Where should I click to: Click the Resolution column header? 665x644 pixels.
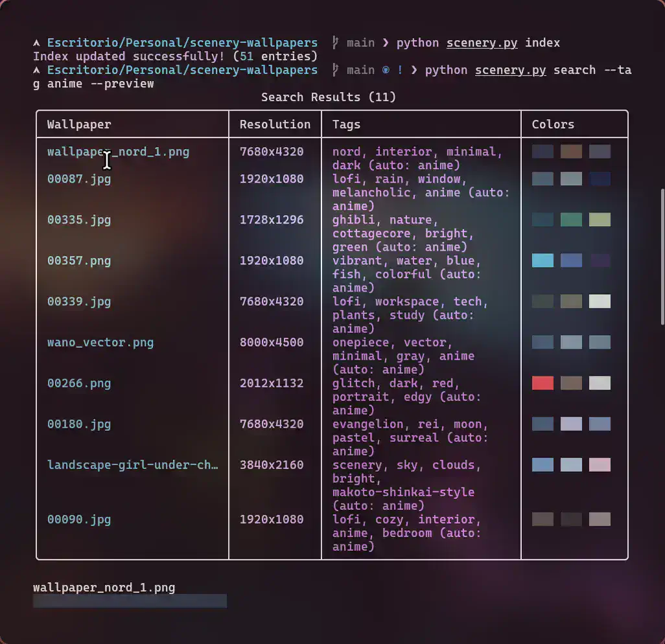(275, 124)
